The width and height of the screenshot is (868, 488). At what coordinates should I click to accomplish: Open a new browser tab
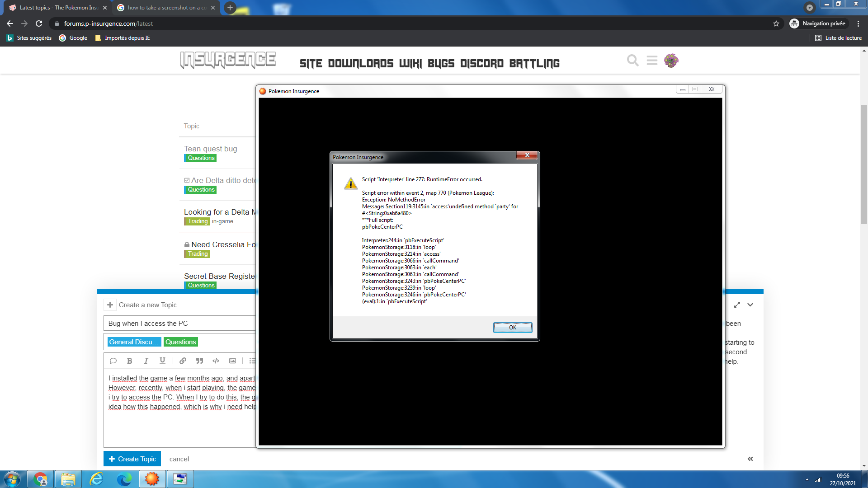pos(230,8)
